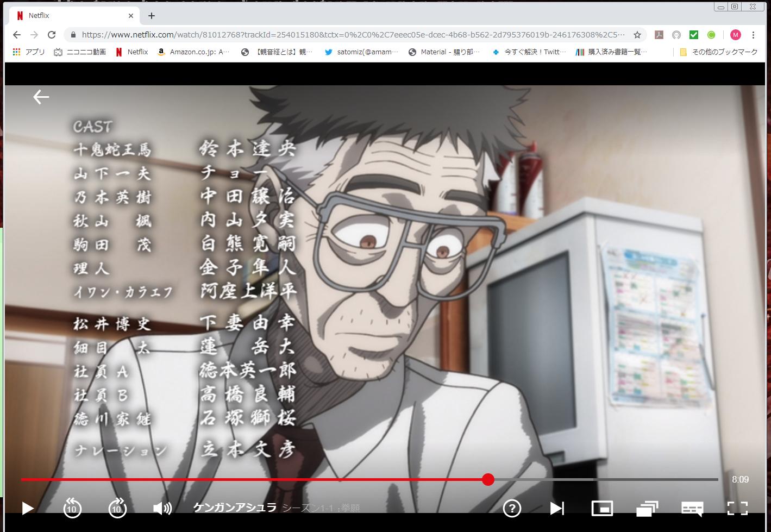
Task: Reload the Netflix page
Action: click(52, 35)
